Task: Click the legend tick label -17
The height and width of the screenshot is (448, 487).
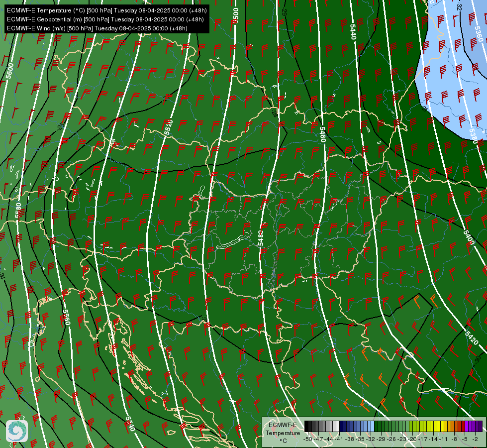Action: [x=423, y=439]
